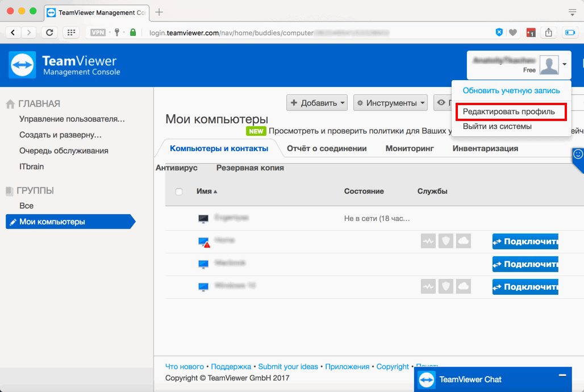Open the Инструменты dropdown button
This screenshot has height=392, width=584.
[390, 103]
